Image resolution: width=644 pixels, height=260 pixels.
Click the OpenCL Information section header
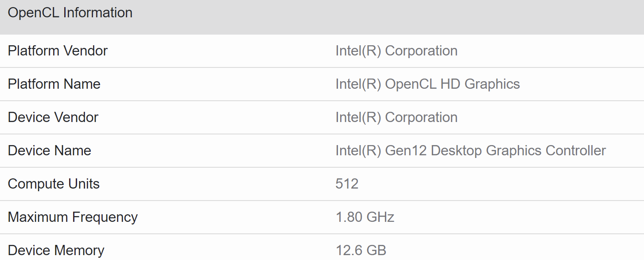point(70,13)
